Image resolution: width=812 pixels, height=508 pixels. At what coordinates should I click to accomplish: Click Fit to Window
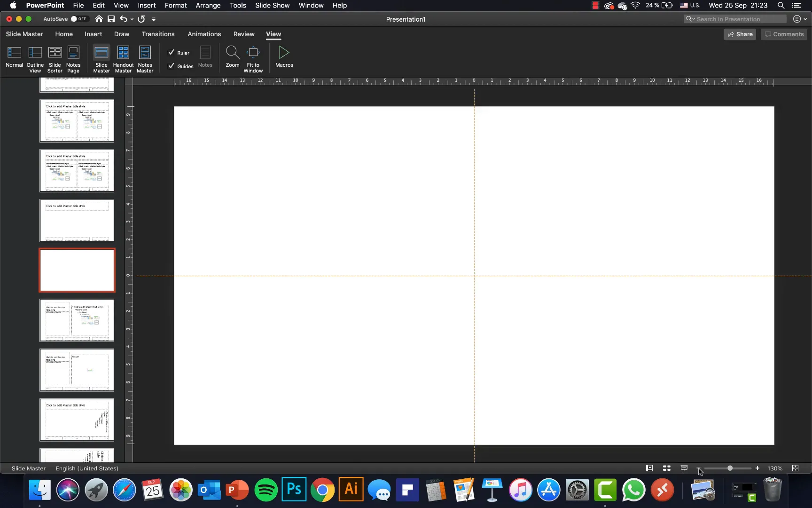pos(253,59)
